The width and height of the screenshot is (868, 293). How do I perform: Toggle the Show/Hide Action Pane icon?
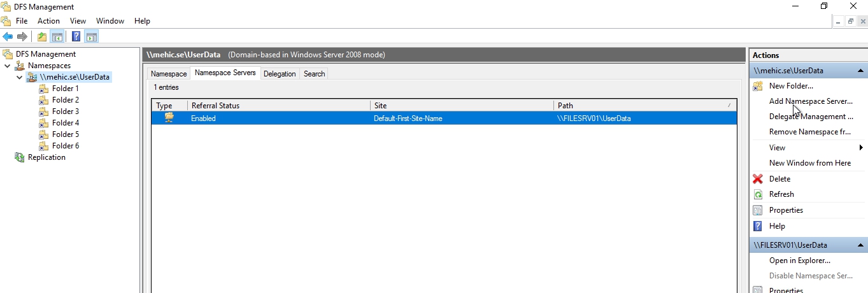(x=91, y=37)
